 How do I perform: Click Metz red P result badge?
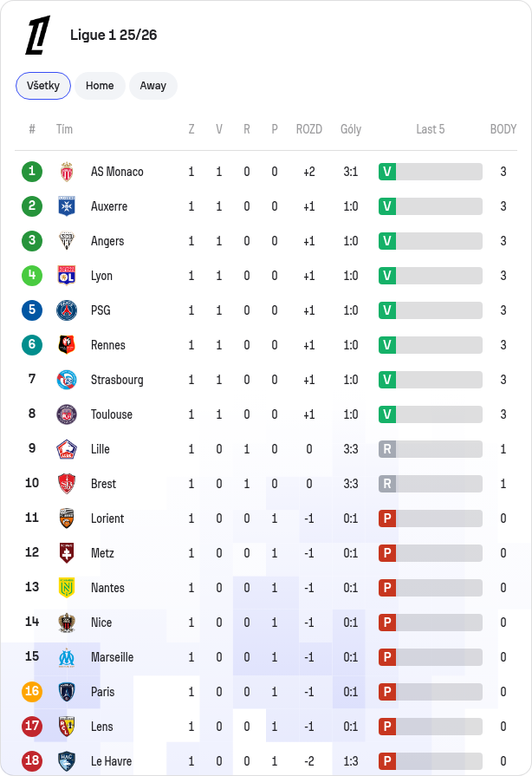click(387, 553)
